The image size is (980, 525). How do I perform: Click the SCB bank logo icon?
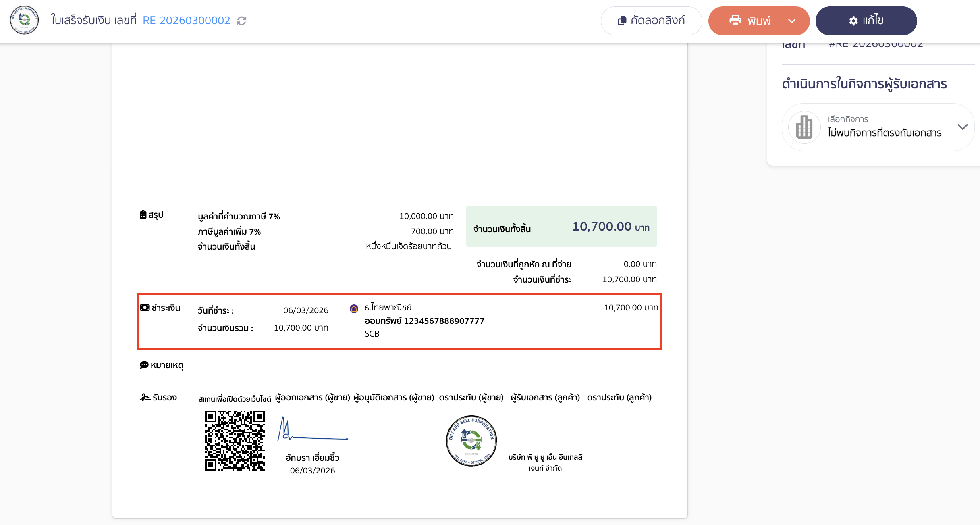[354, 309]
